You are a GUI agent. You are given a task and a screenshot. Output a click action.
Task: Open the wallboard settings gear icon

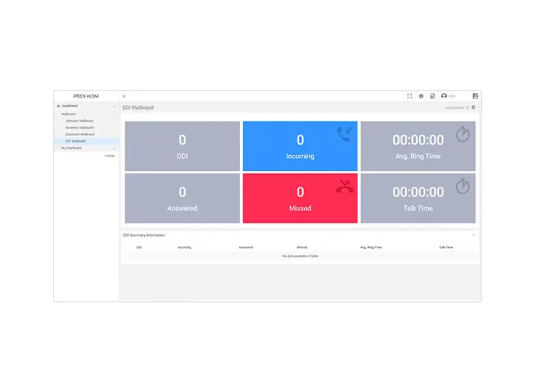473,107
